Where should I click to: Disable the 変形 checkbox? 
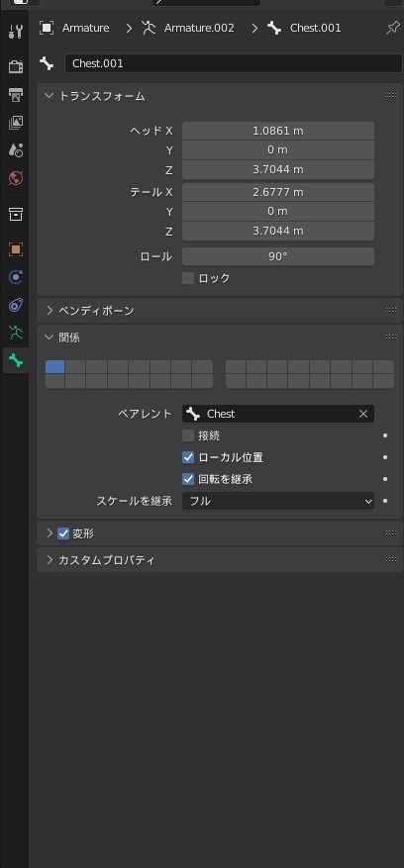pos(63,533)
